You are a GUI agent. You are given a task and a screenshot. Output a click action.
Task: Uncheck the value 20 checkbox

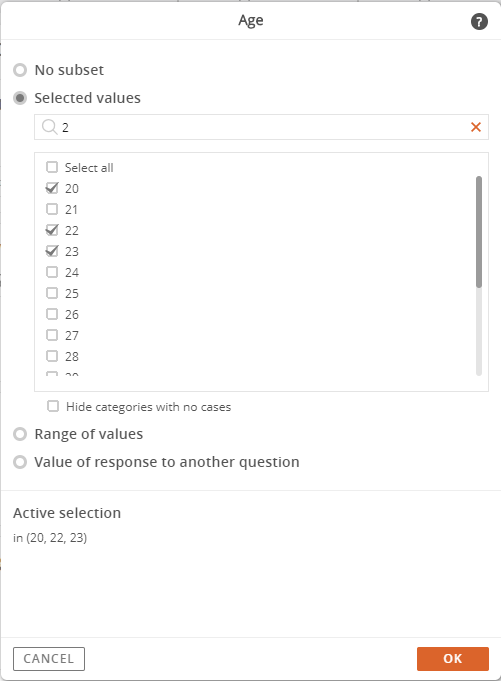coord(52,188)
